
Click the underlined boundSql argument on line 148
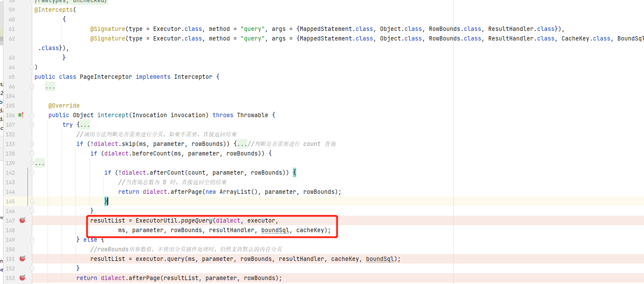pyautogui.click(x=275, y=230)
